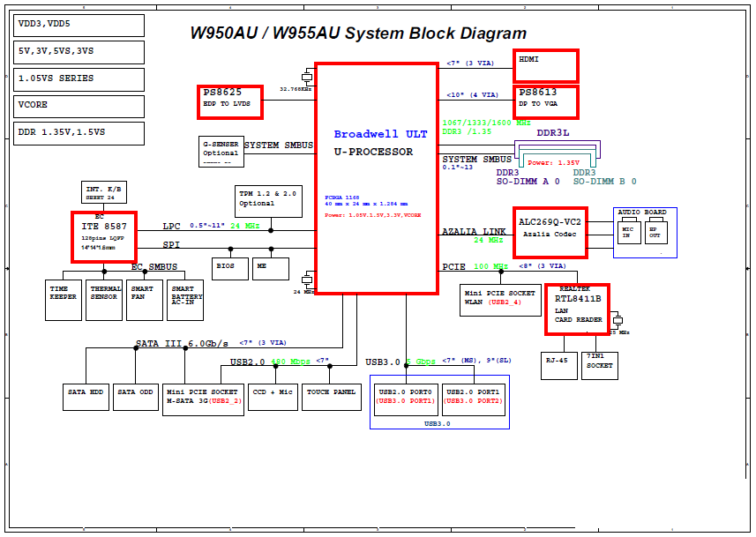This screenshot has height=537, width=756.
Task: Click the CCD + Mic box
Action: click(x=273, y=397)
